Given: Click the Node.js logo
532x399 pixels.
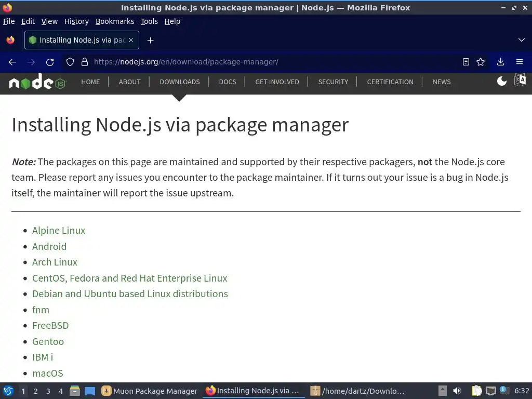Looking at the screenshot, I should (37, 82).
